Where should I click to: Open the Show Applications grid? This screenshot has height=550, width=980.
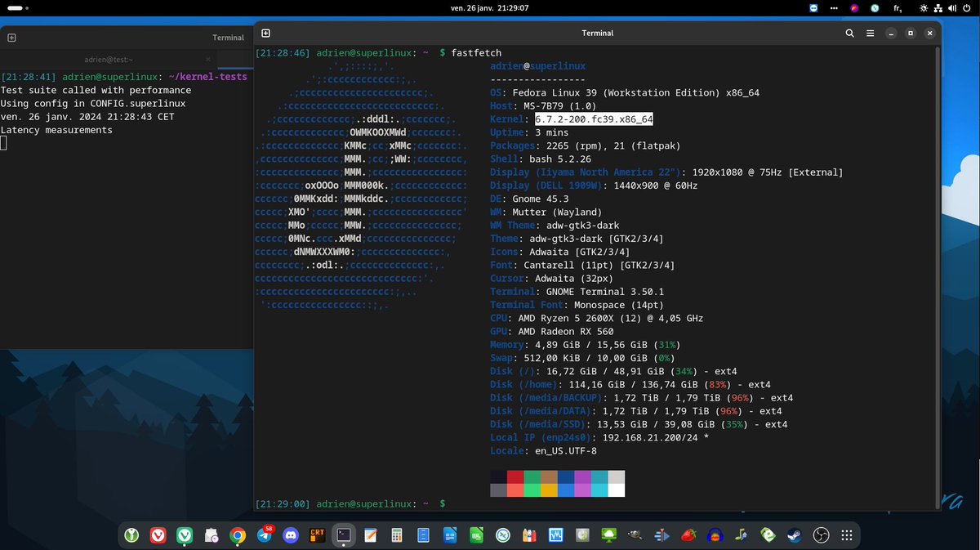coord(845,535)
